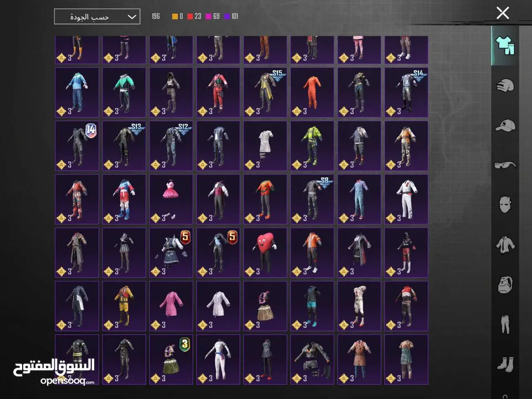Viewport: 532px width, 399px height.
Task: Open the backpack category
Action: pos(505,284)
